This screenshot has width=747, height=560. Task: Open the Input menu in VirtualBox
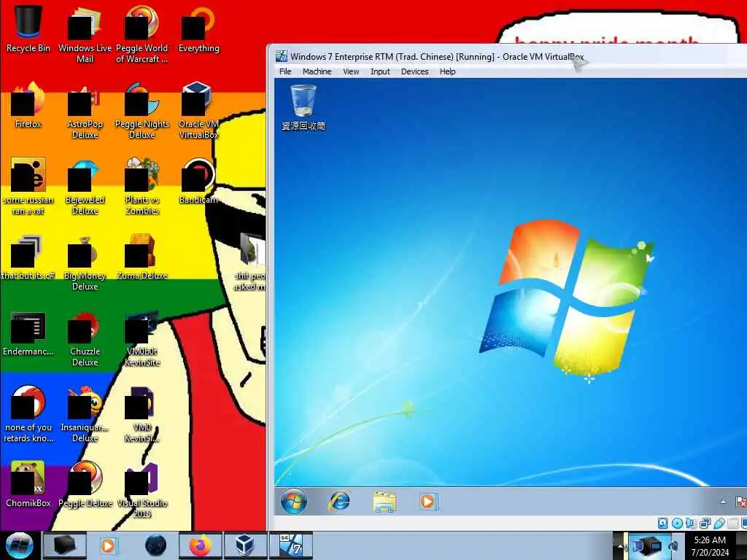click(x=380, y=71)
